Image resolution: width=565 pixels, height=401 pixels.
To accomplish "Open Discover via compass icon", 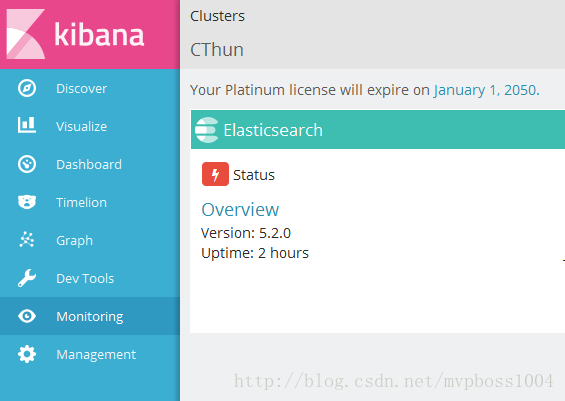I will coord(27,88).
